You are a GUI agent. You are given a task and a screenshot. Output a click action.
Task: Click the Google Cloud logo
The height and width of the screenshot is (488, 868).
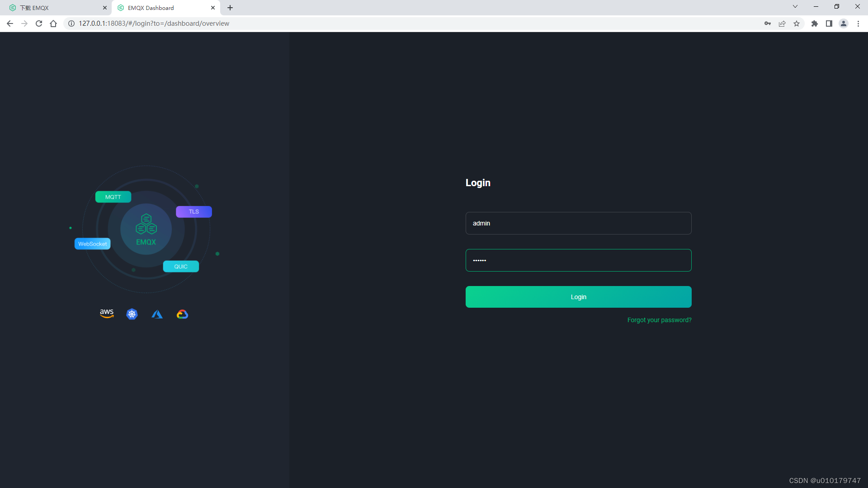tap(182, 314)
